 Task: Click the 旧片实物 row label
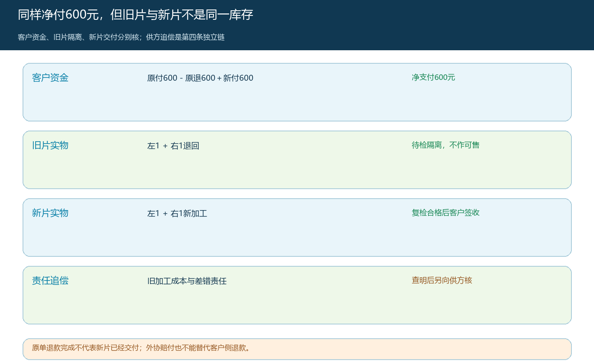coord(50,145)
